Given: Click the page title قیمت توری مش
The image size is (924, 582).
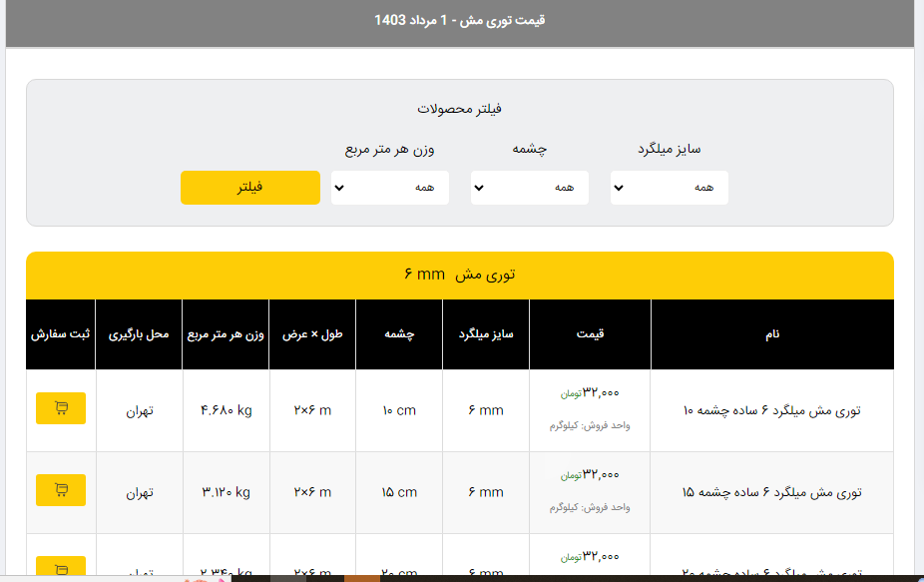Looking at the screenshot, I should point(459,20).
